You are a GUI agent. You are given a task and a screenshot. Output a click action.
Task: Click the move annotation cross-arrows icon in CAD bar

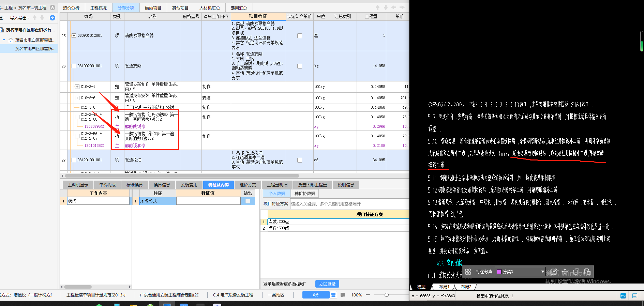(565, 272)
